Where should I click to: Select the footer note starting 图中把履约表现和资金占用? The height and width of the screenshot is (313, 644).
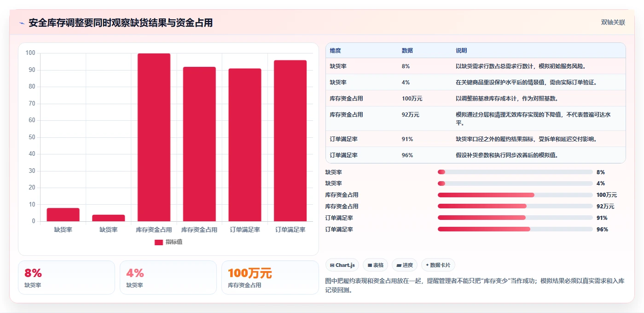[475, 285]
